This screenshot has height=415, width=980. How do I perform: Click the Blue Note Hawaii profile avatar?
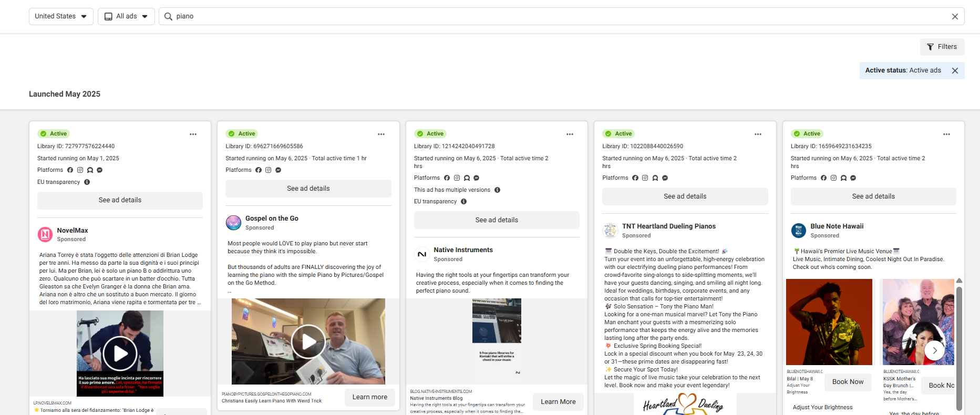[799, 231]
